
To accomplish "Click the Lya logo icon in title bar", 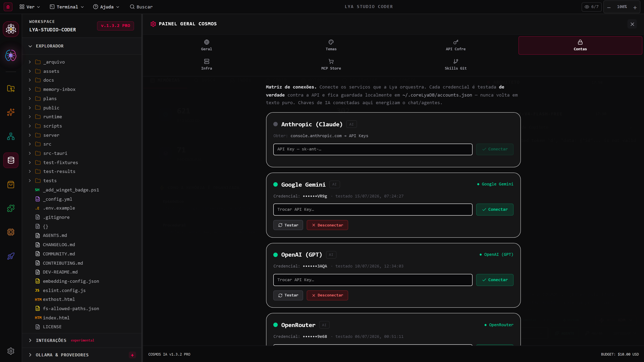I will 8,7.
